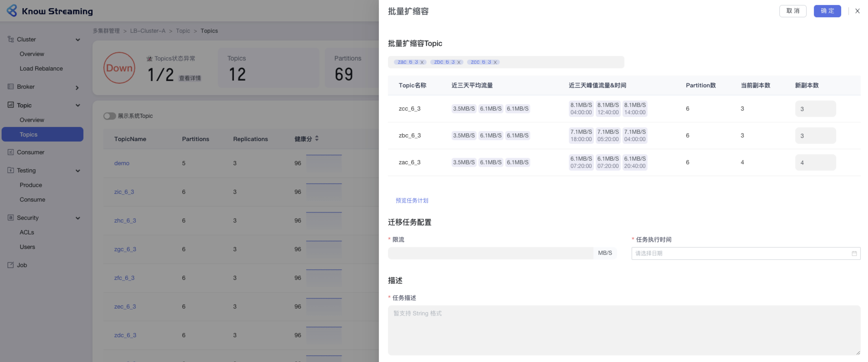
Task: Select the ACLs menu item
Action: (27, 232)
